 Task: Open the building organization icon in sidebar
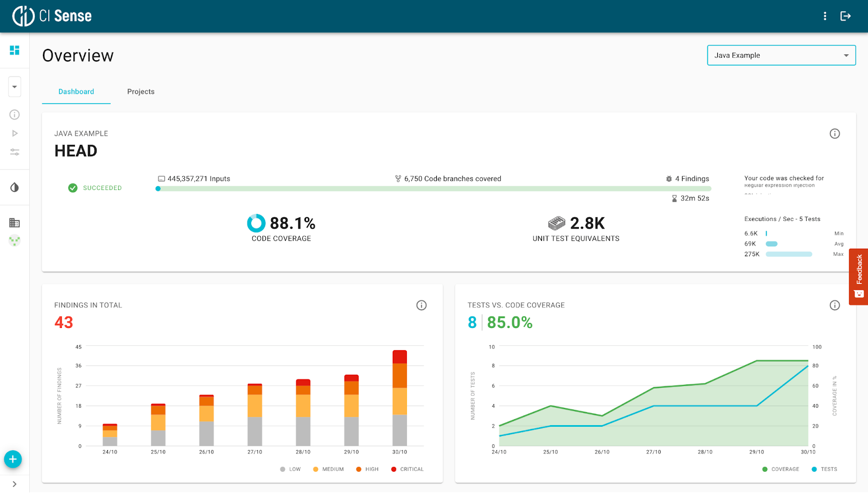point(15,223)
